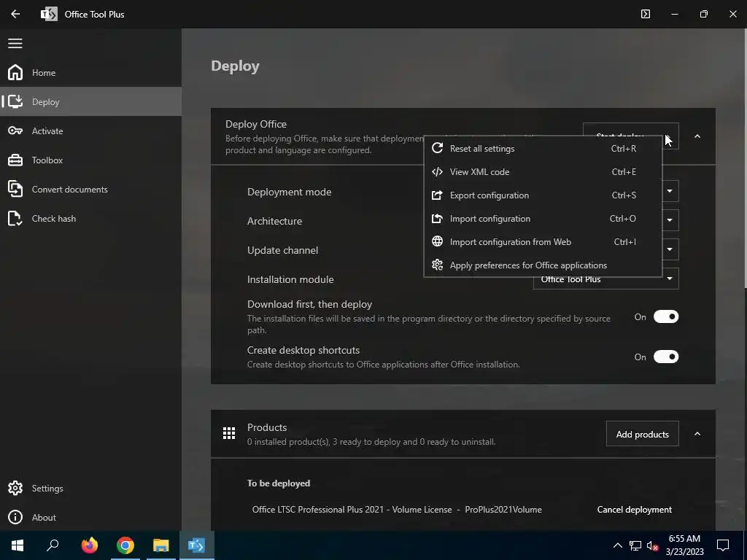Toggle Create desktop shortcuts switch

[665, 357]
